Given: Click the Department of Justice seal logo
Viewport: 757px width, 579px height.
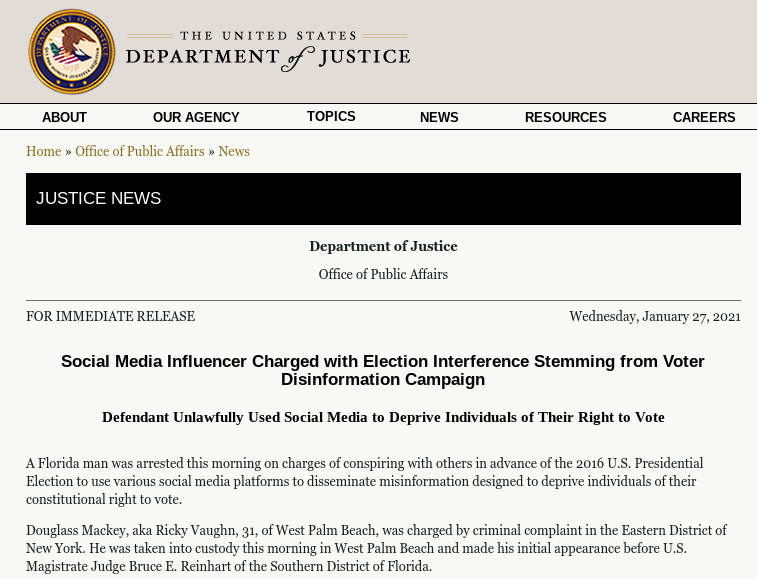Looking at the screenshot, I should tap(72, 51).
